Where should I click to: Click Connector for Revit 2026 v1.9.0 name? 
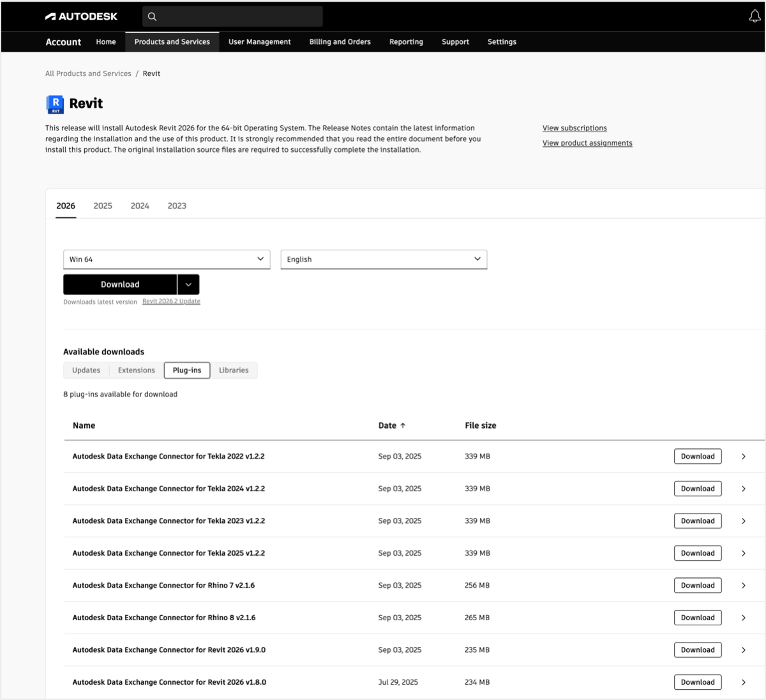[x=169, y=650]
